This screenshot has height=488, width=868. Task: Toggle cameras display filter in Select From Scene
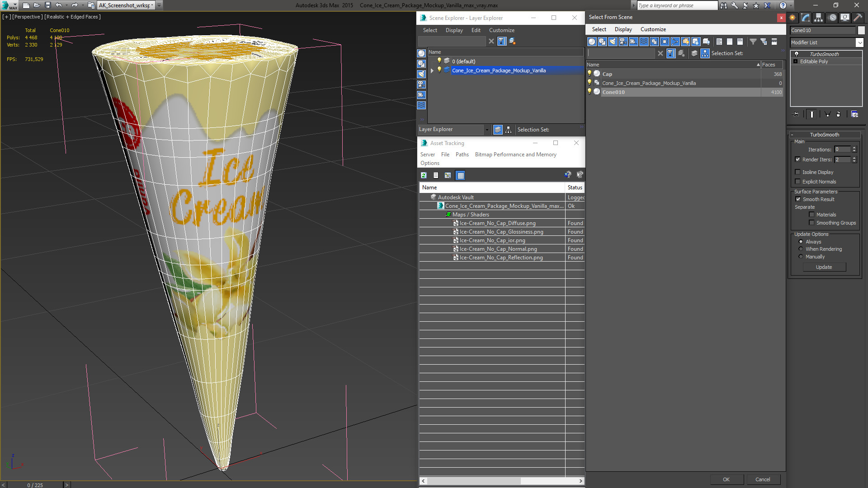coord(623,42)
